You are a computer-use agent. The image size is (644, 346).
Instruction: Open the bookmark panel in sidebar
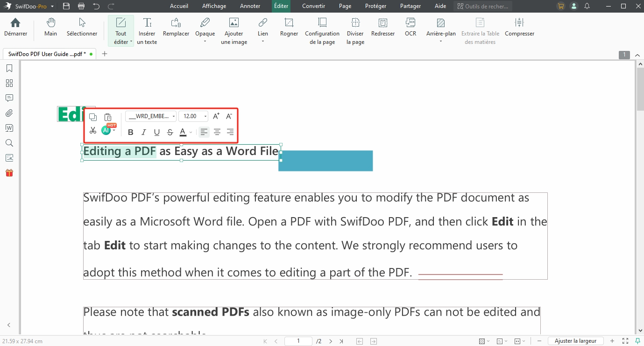click(x=9, y=69)
